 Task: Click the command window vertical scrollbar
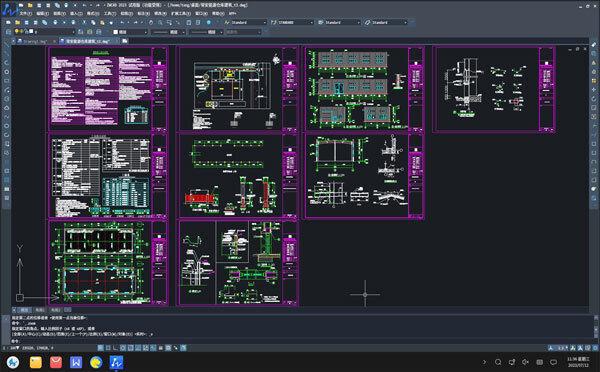[596, 328]
